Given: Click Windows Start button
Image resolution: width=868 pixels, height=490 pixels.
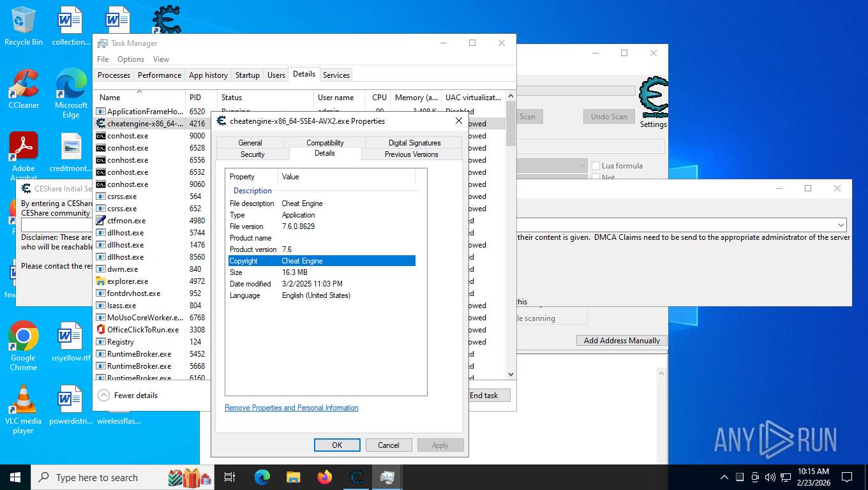Looking at the screenshot, I should (x=15, y=477).
